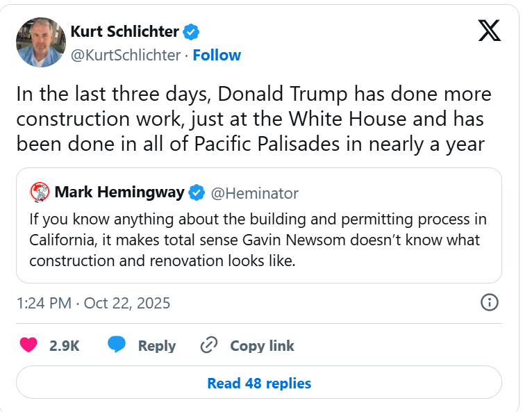Image resolution: width=532 pixels, height=412 pixels.
Task: Click Mark Hemingway's small avatar icon
Action: pos(40,192)
